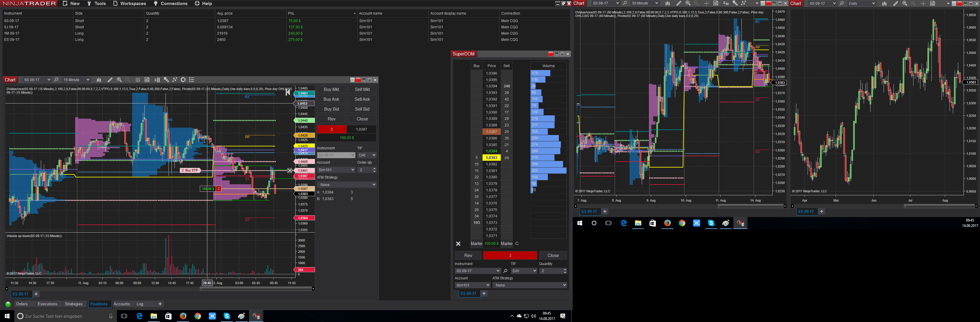Open the Connections menu
The width and height of the screenshot is (980, 322).
coord(170,3)
